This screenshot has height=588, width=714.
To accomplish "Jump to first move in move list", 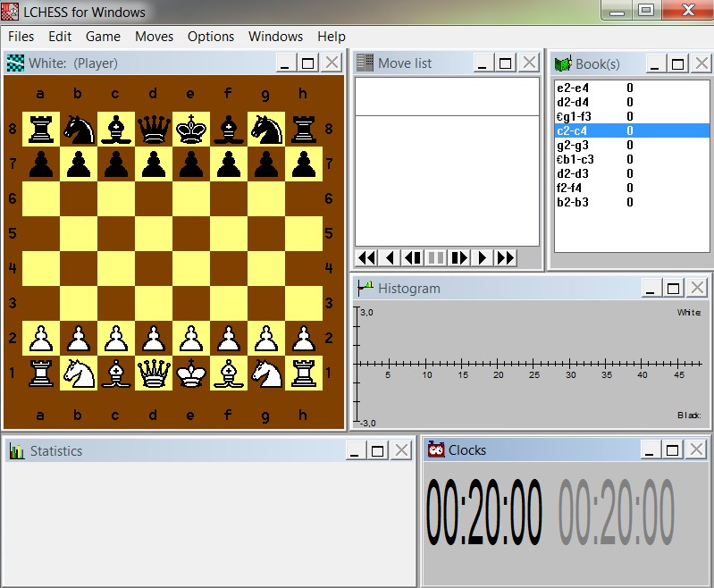I will [366, 257].
